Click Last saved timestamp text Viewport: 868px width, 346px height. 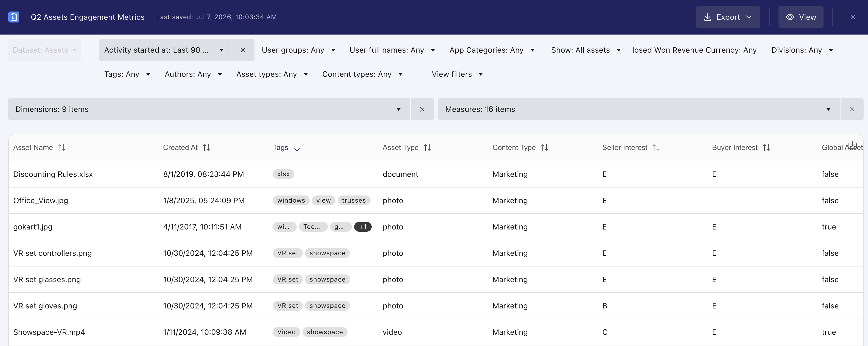pyautogui.click(x=216, y=17)
